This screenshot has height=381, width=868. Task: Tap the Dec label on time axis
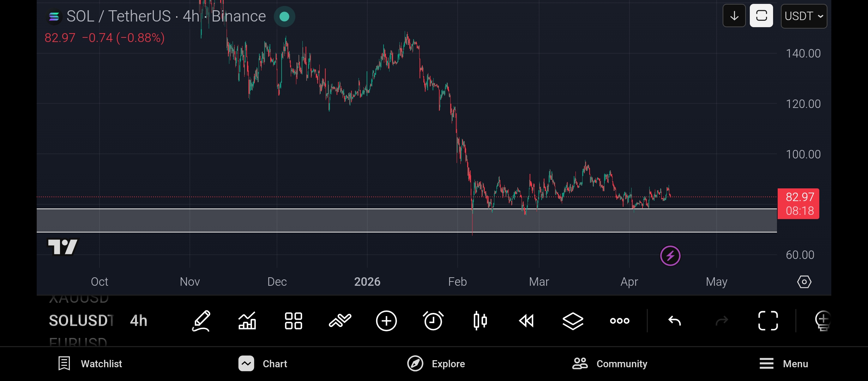click(277, 282)
